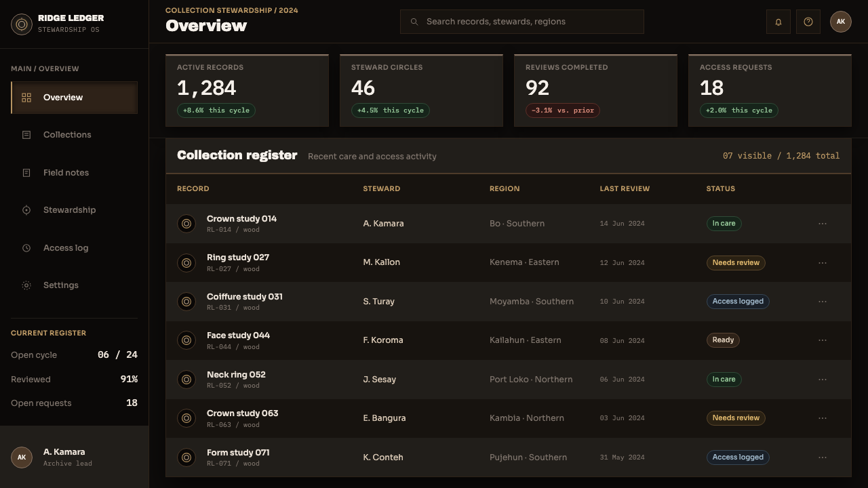868x488 pixels.
Task: Click the Ready status badge for Face study 044
Action: point(723,340)
